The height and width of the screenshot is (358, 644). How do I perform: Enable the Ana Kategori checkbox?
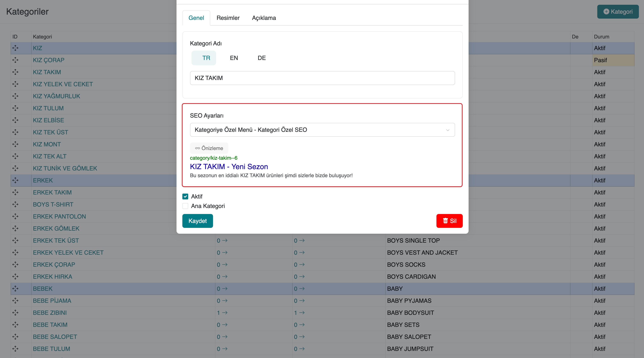coord(185,206)
